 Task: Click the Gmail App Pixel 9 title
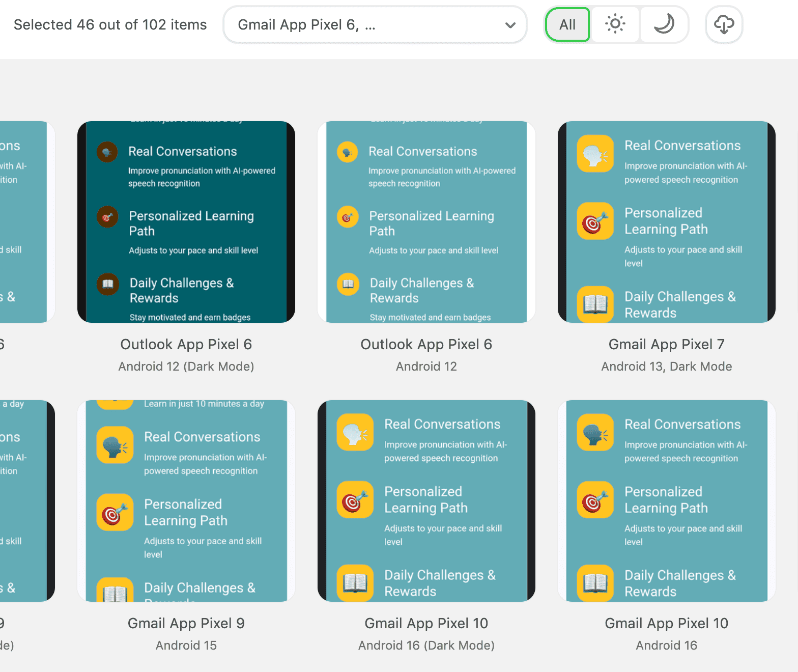point(186,624)
